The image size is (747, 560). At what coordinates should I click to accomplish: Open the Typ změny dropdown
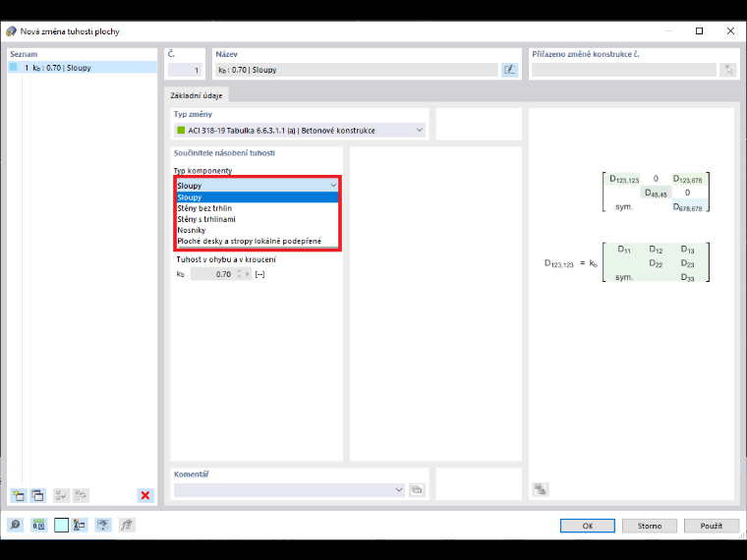300,130
